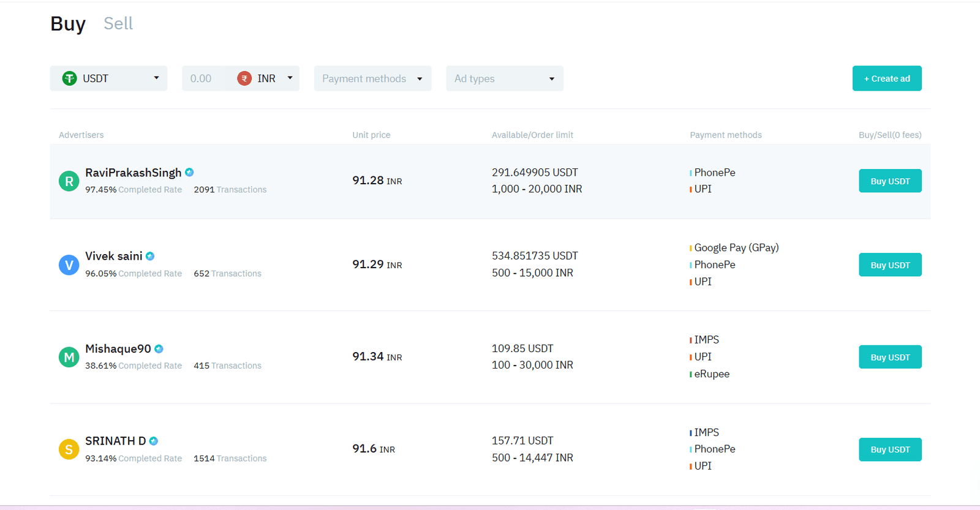The width and height of the screenshot is (980, 510).
Task: Click verified badge next to SRINATH D
Action: pos(154,441)
